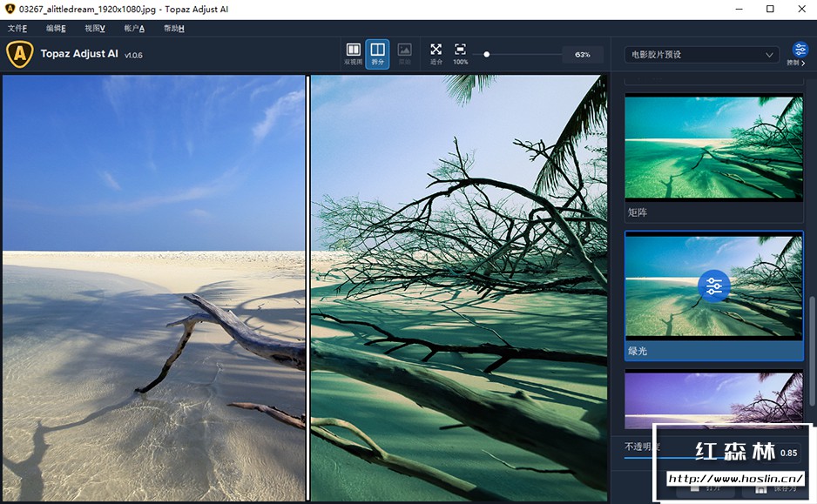Open the 帮助 (Help) menu

pyautogui.click(x=173, y=29)
